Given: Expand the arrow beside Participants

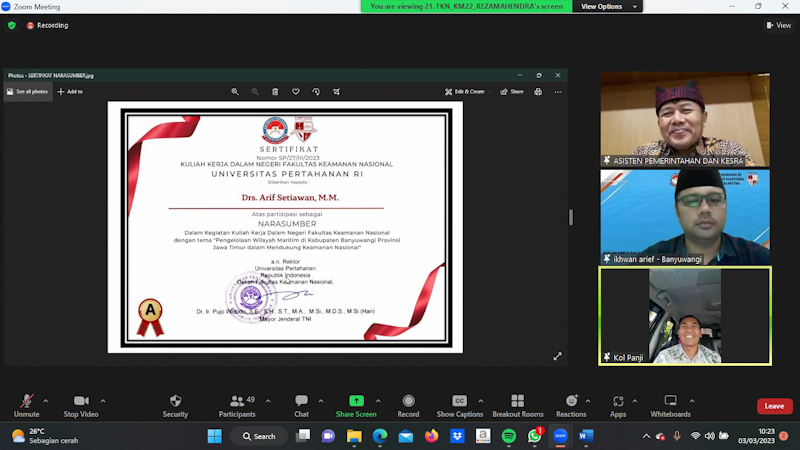Looking at the screenshot, I should pos(268,401).
